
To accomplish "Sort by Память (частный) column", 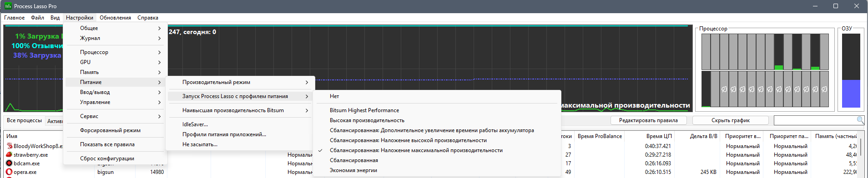I will (x=836, y=136).
